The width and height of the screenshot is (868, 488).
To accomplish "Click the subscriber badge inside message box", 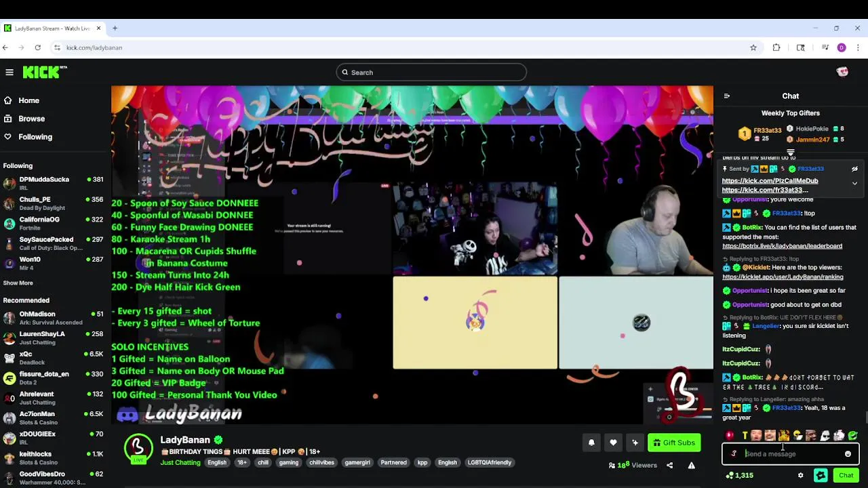I will tap(734, 454).
